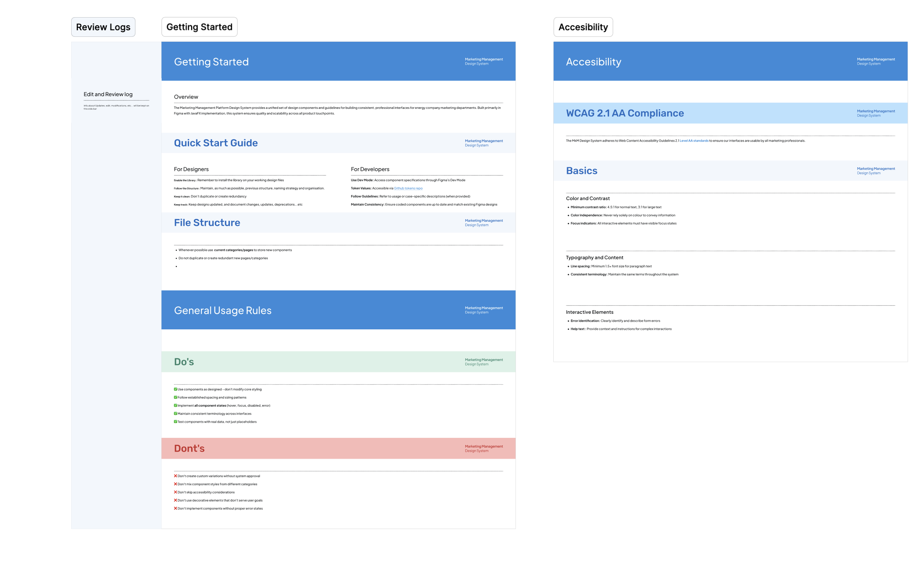924x572 pixels.
Task: Select the 'Color and Contrast' heading
Action: [588, 198]
